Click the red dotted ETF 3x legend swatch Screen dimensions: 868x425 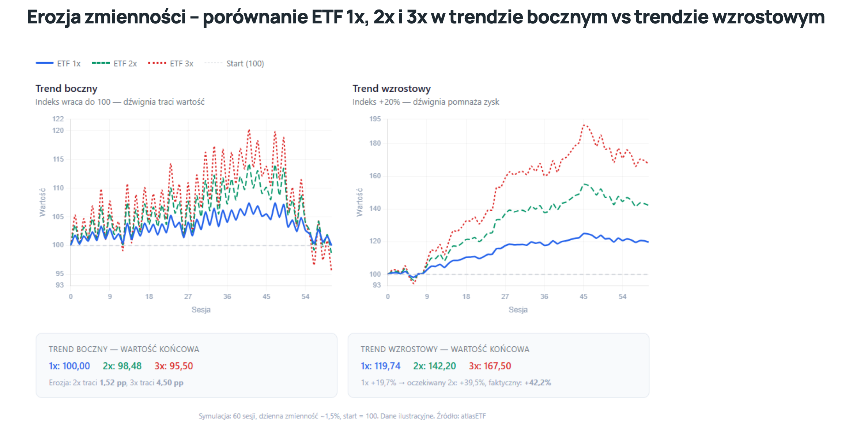point(157,63)
